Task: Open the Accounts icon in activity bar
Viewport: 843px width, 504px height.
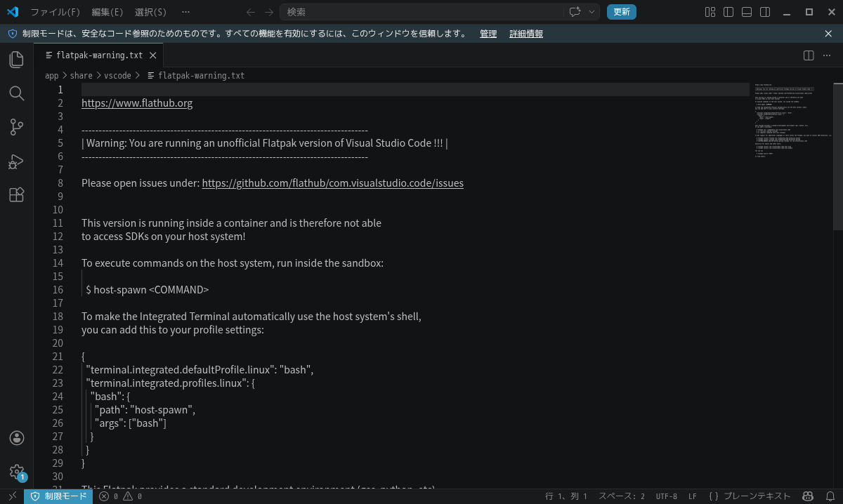Action: click(17, 438)
